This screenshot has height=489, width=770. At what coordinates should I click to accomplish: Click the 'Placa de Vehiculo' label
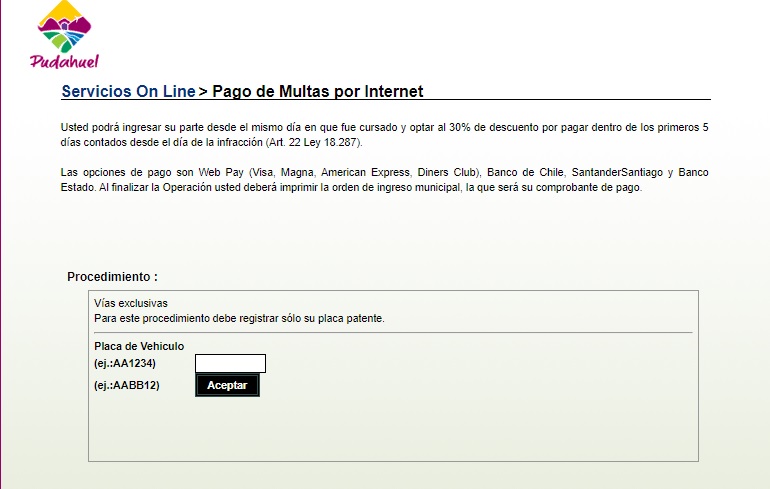[x=139, y=346]
